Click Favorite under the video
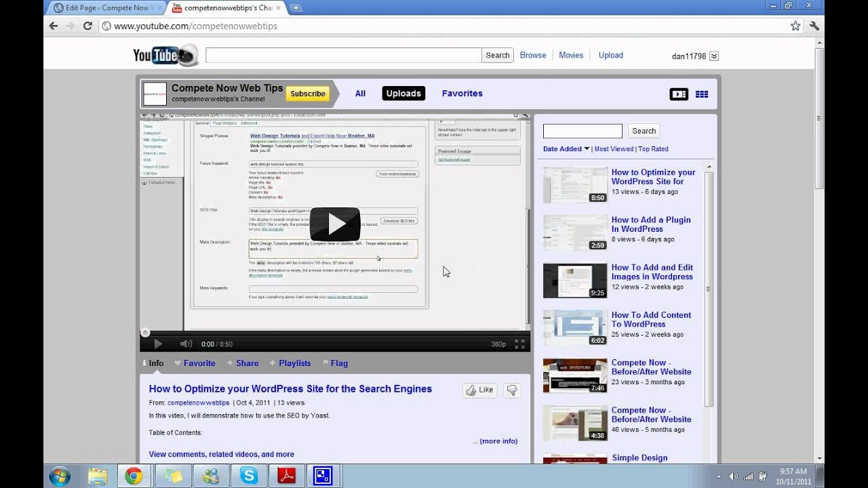 [x=195, y=363]
